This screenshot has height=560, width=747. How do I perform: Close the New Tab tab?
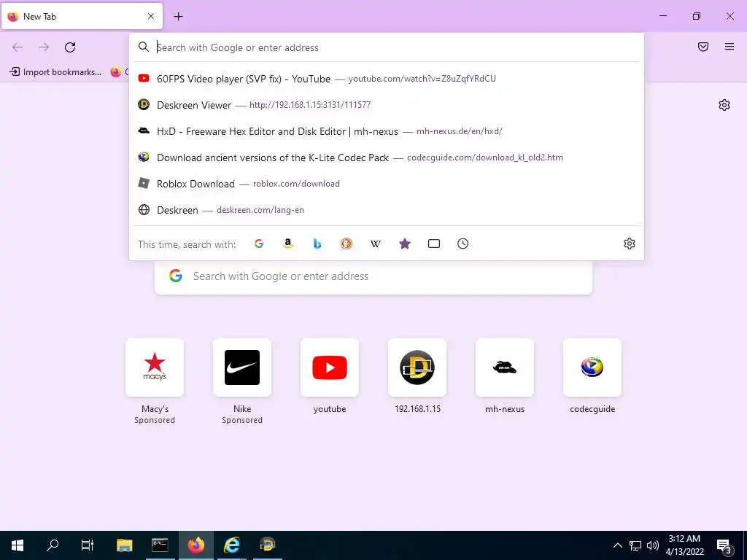(151, 16)
